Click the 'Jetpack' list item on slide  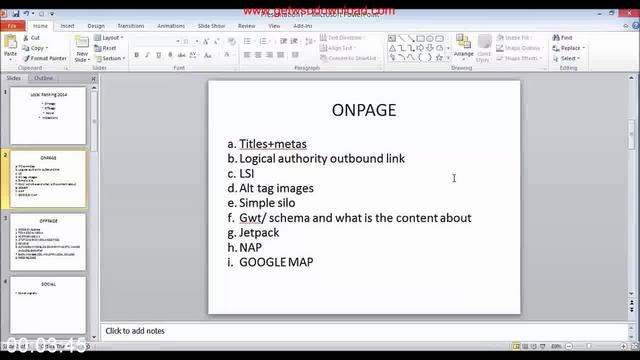tap(259, 233)
